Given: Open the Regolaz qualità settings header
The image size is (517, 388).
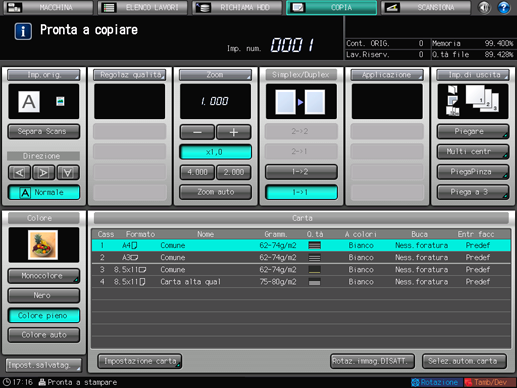Looking at the screenshot, I should [130, 75].
